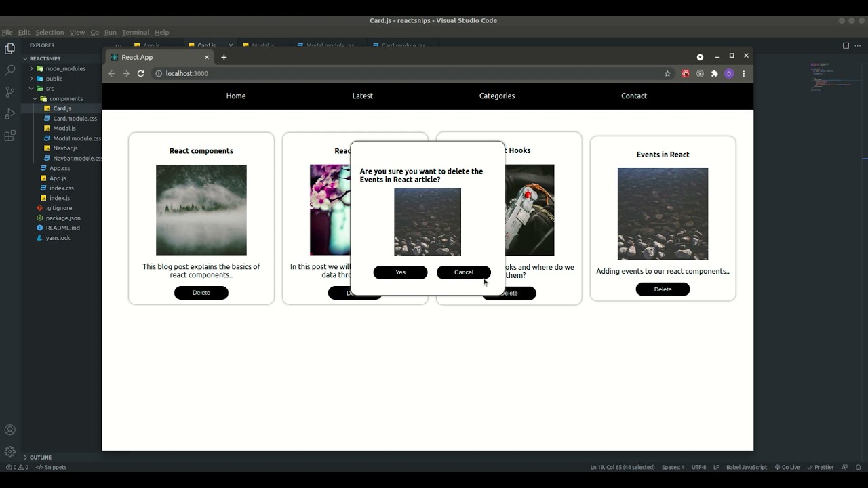The height and width of the screenshot is (488, 868).
Task: Open the Chrome extensions puzzle menu
Action: [714, 73]
